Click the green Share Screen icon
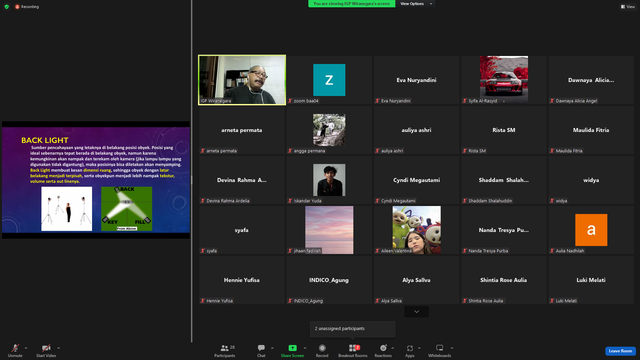 click(x=293, y=348)
